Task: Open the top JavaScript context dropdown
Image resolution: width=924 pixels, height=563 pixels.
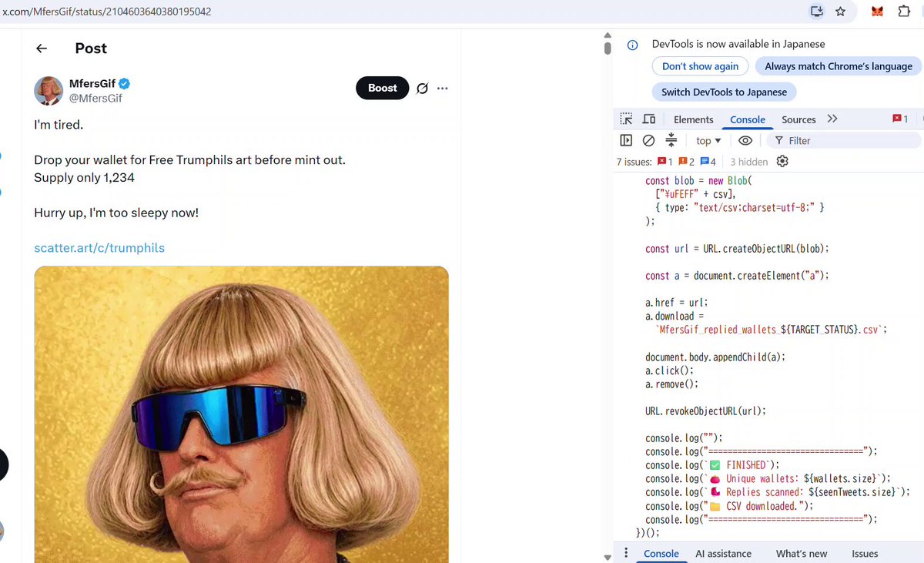Action: pyautogui.click(x=708, y=141)
